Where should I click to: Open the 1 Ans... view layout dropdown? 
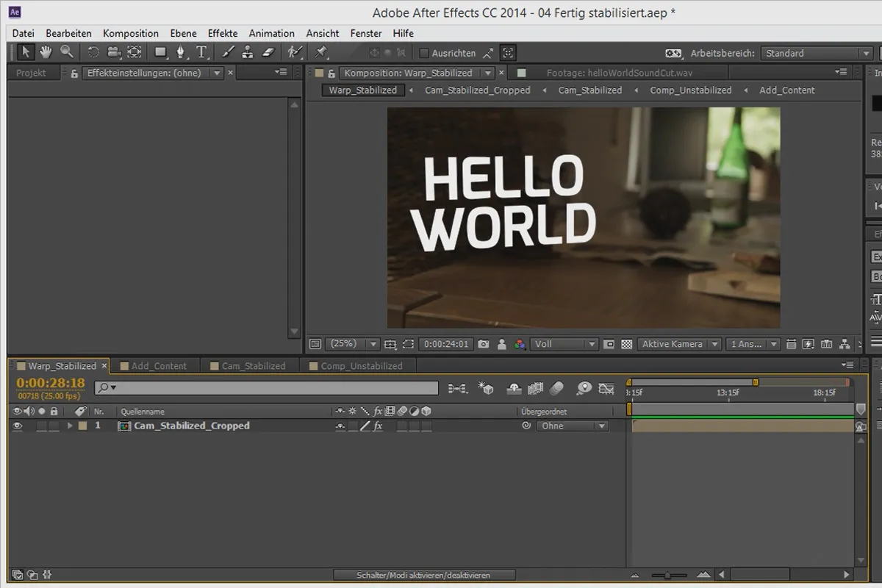point(754,344)
